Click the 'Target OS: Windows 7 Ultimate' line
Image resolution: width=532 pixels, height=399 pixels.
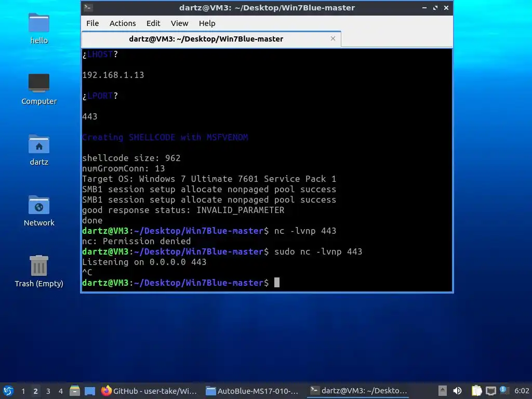click(x=209, y=179)
